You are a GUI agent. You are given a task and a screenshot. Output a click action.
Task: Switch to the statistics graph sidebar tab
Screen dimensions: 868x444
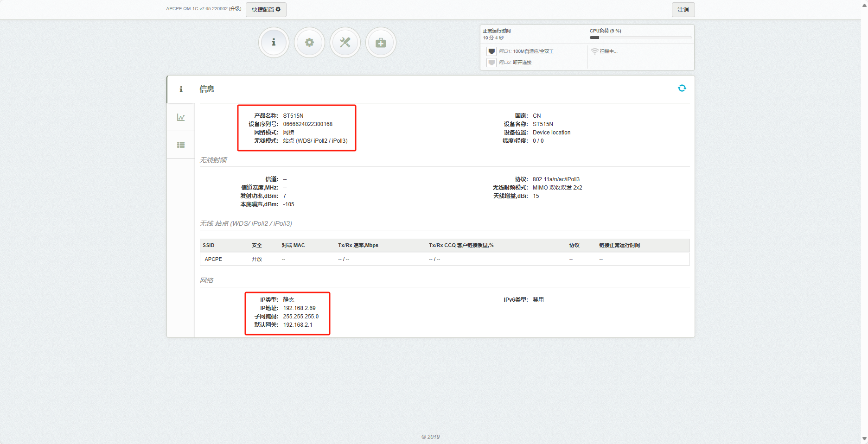[181, 117]
